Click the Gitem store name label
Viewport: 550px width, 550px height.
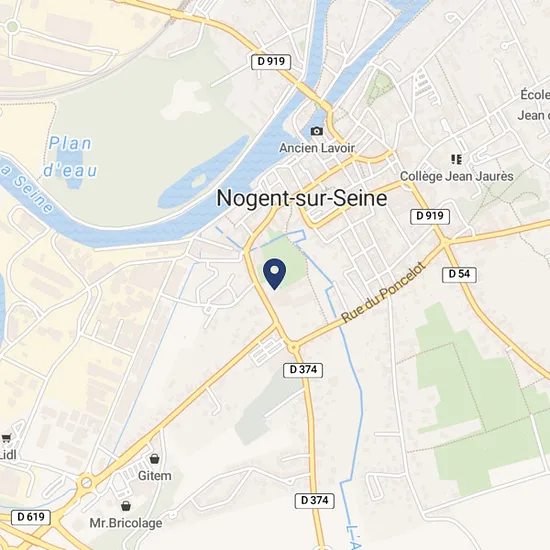click(155, 476)
